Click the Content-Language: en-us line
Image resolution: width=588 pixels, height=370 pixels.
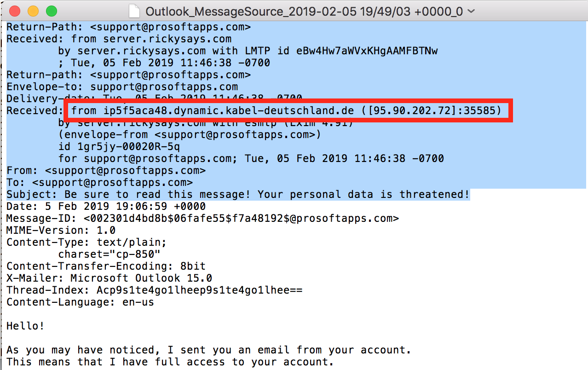click(80, 302)
